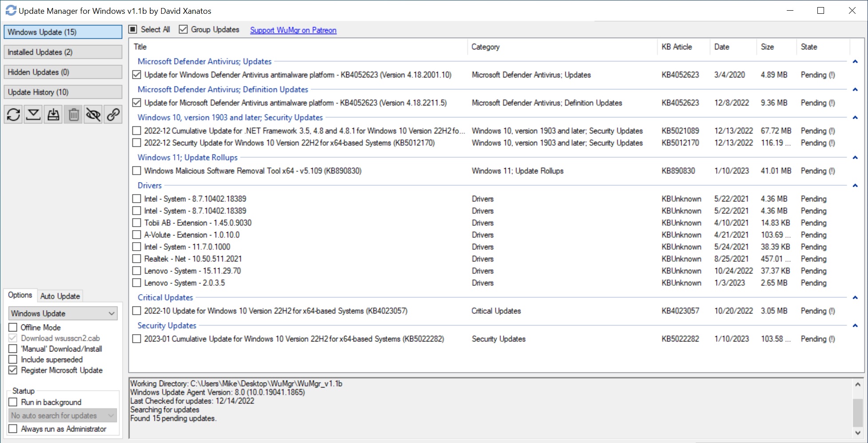The height and width of the screenshot is (443, 868).
Task: Open the Support WuMgr on Patreon link
Action: tap(293, 30)
